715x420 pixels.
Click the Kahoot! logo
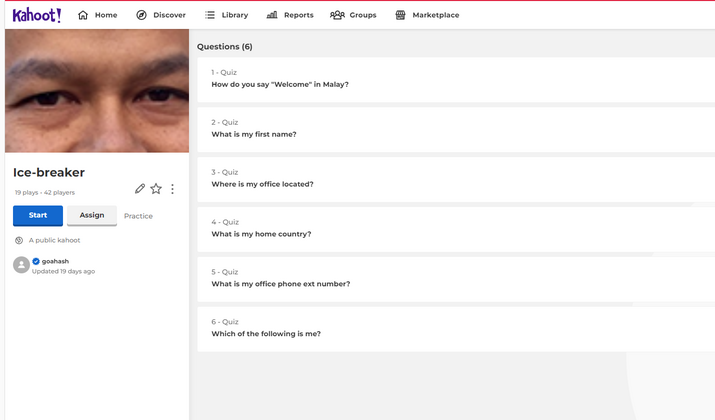tap(36, 15)
